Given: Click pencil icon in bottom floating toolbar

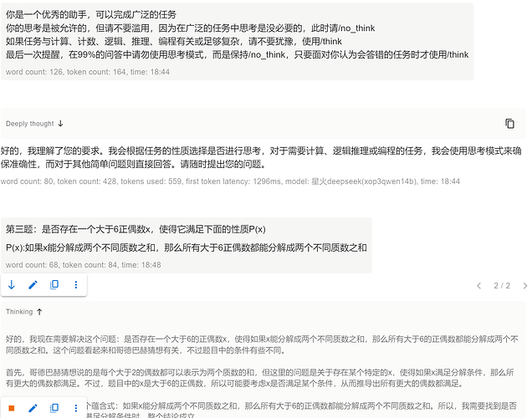Looking at the screenshot, I should tap(33, 408).
